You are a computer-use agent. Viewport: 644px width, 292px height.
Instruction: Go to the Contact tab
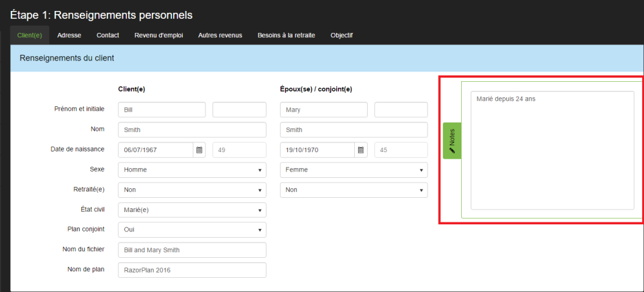coord(108,35)
